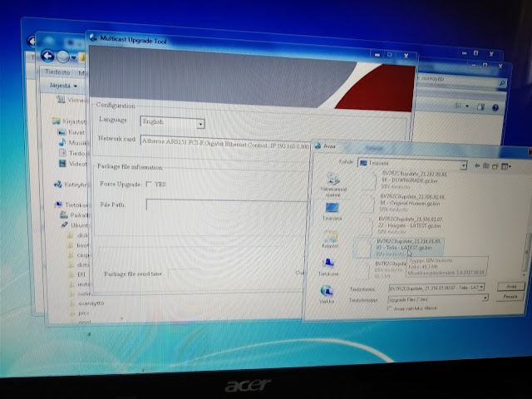Viewport: 532px width, 399px height.
Task: Click into the File Path input field
Action: click(x=227, y=205)
